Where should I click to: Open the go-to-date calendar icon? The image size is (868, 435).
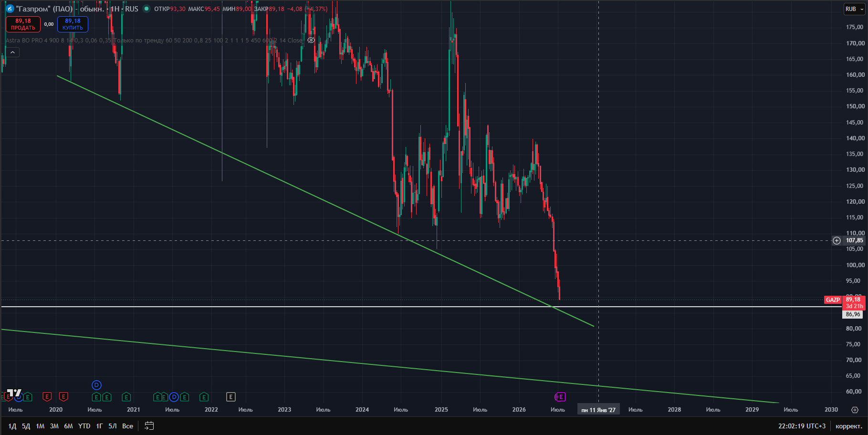coord(149,426)
